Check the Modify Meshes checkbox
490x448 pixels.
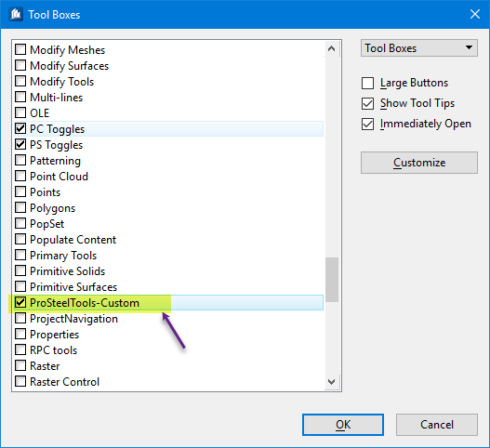(20, 49)
